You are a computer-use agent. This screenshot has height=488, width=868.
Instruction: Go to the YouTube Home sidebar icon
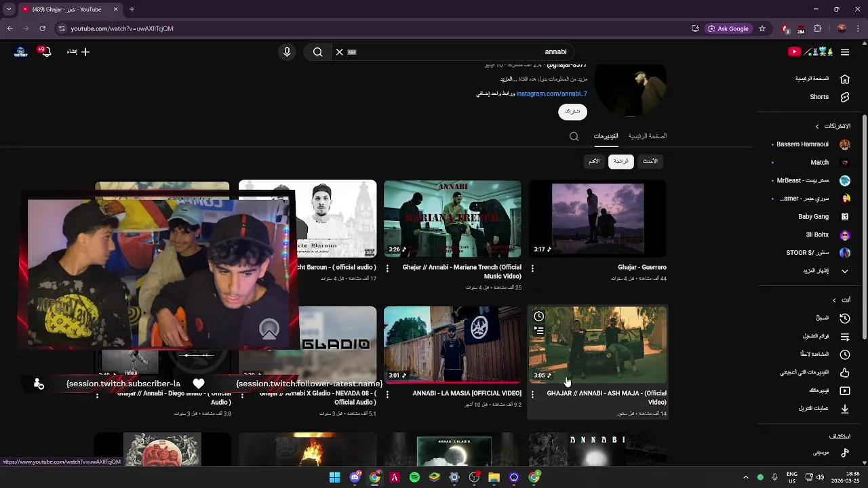(845, 79)
